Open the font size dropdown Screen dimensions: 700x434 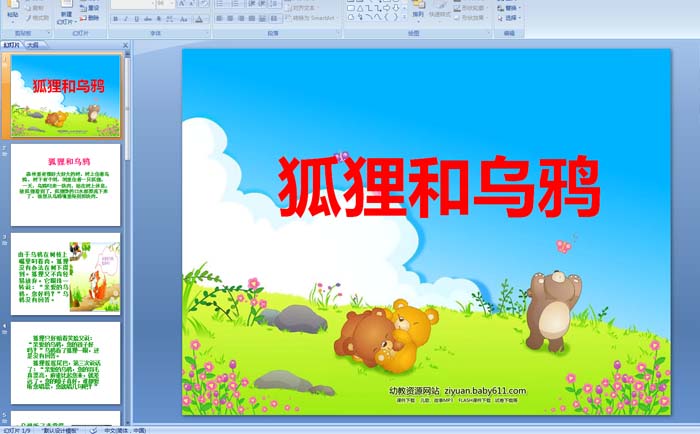(x=166, y=4)
